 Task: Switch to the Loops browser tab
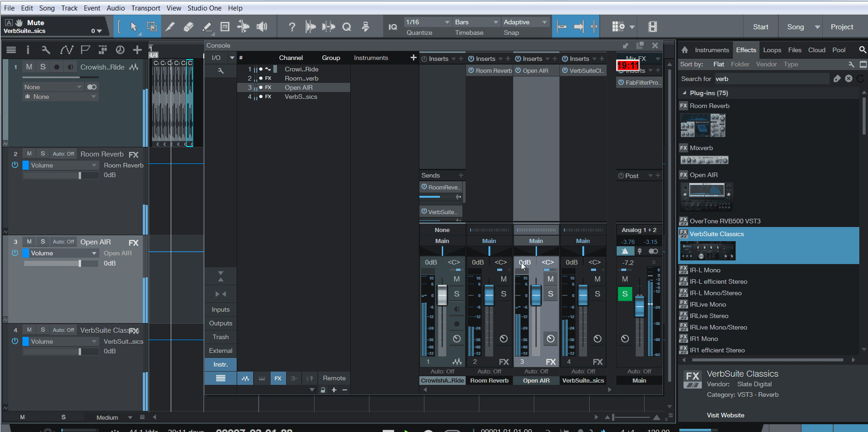(x=772, y=50)
